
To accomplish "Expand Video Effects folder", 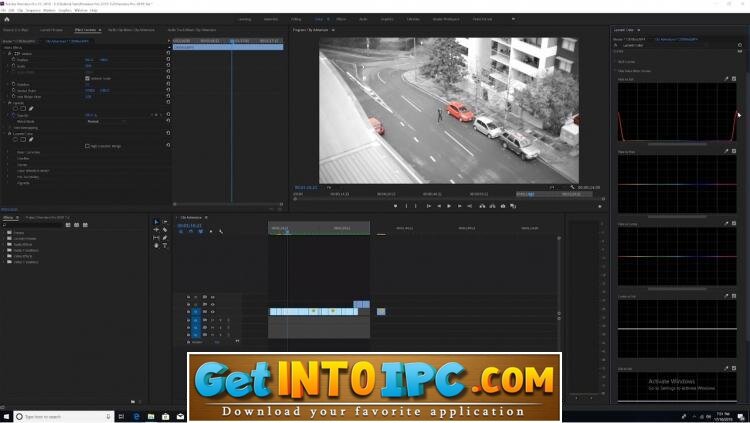I will pos(4,256).
